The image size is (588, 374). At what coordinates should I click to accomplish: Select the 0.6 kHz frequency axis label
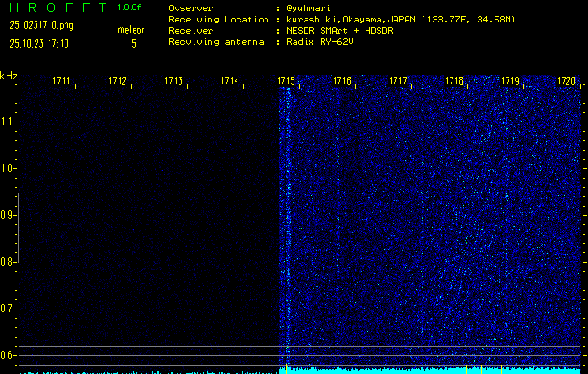(x=8, y=354)
